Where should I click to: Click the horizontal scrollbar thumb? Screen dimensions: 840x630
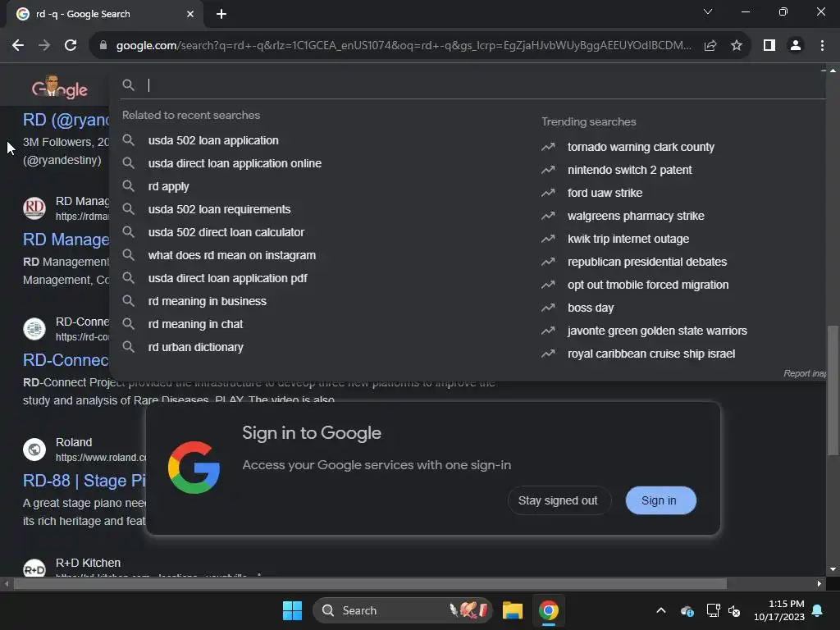point(370,583)
